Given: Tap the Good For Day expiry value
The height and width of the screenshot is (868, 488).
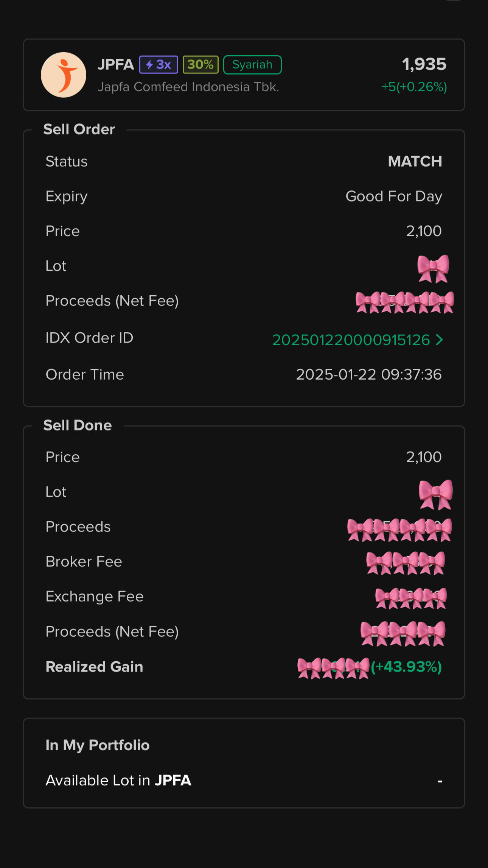Looking at the screenshot, I should 393,196.
